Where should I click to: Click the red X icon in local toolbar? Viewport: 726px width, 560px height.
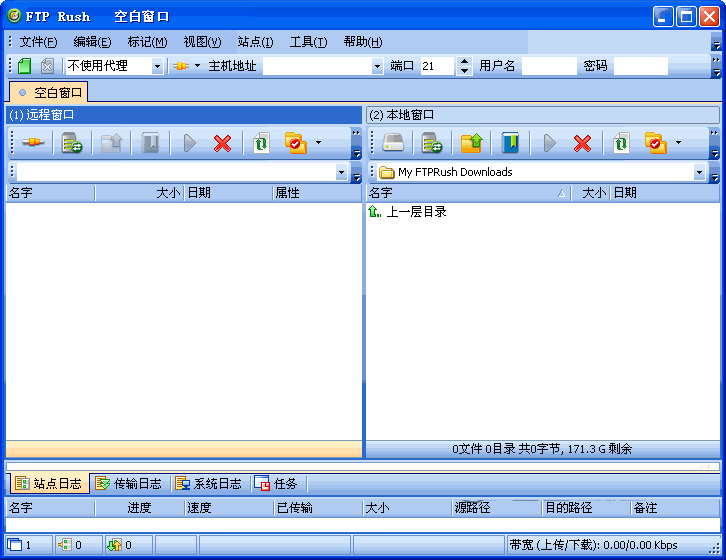[x=582, y=144]
